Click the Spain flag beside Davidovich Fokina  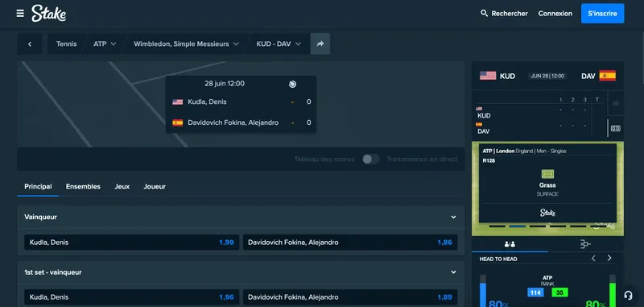tap(177, 122)
